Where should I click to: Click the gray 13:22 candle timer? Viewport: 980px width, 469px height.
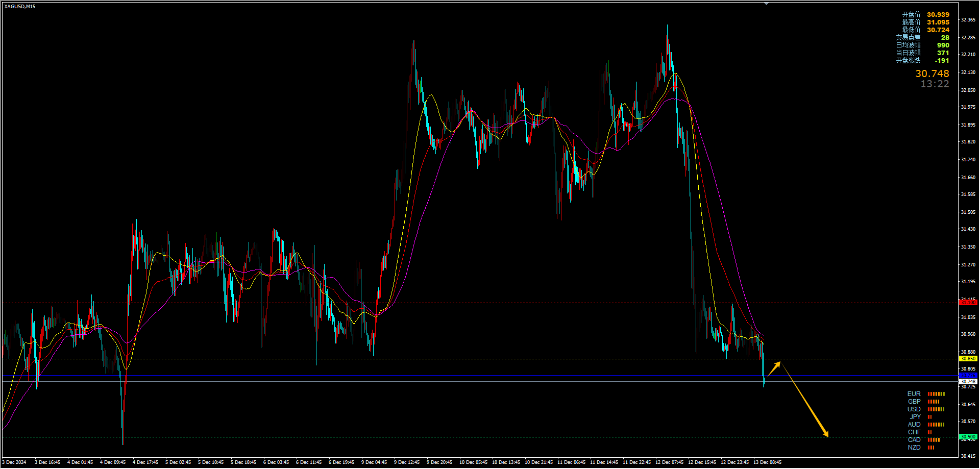935,84
